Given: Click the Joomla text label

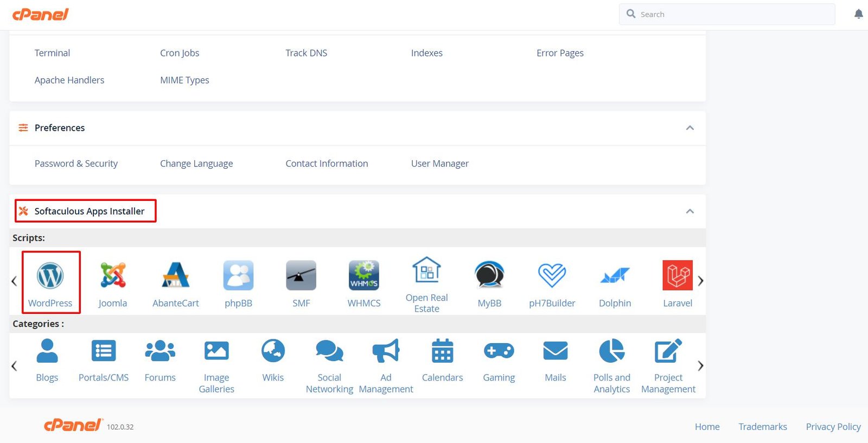Looking at the screenshot, I should (x=113, y=303).
